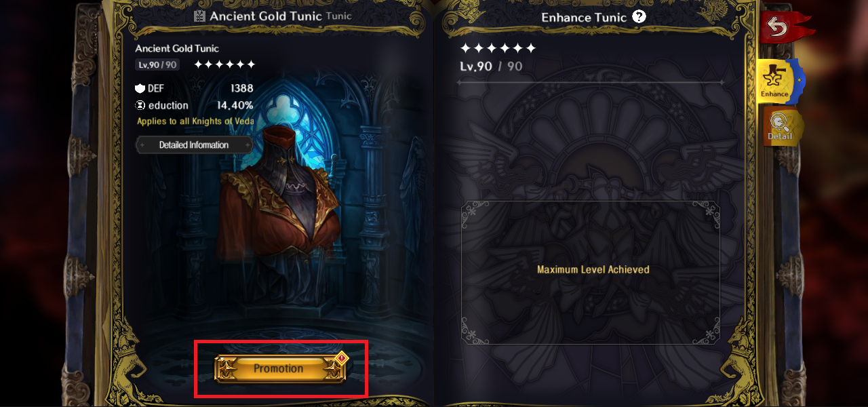The height and width of the screenshot is (407, 868).
Task: Click the DEF 1388 stat value
Action: click(241, 88)
